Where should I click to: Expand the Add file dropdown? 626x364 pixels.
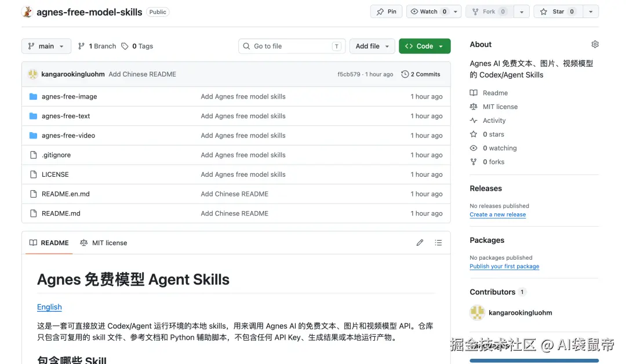pyautogui.click(x=372, y=46)
